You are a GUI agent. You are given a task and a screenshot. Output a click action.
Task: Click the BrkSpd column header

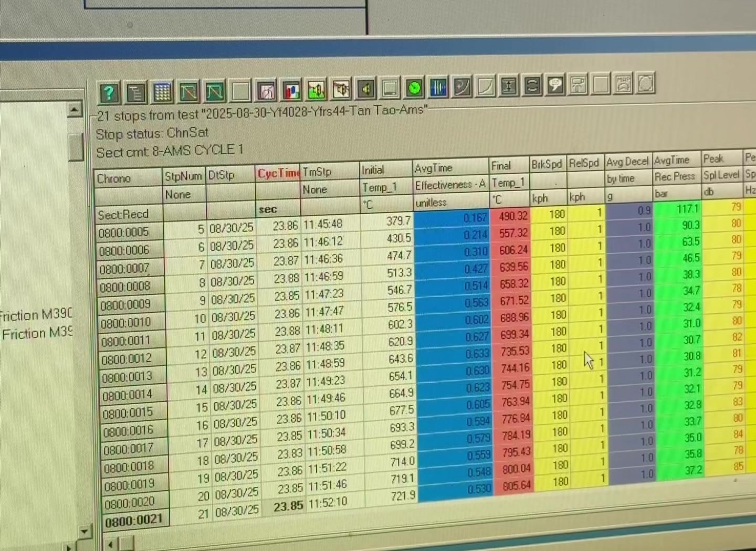(x=547, y=164)
